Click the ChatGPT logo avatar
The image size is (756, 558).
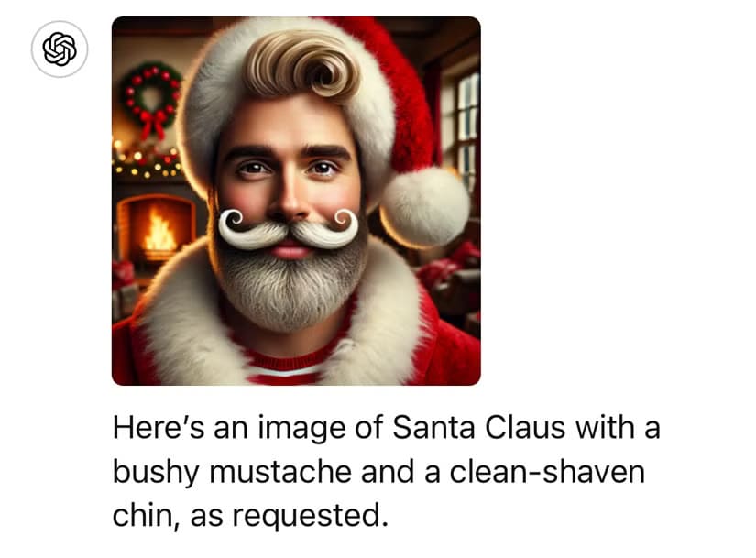click(x=60, y=49)
